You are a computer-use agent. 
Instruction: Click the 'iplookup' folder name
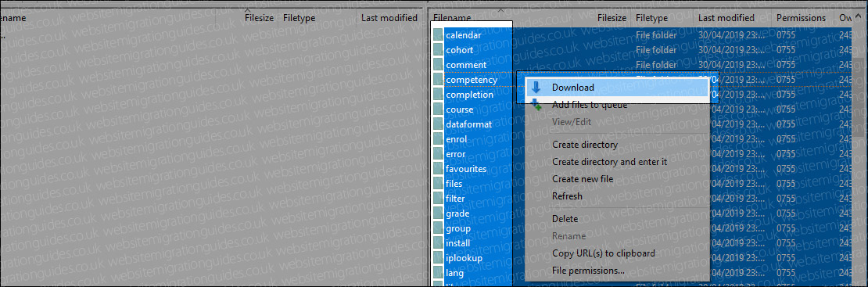[x=464, y=257]
